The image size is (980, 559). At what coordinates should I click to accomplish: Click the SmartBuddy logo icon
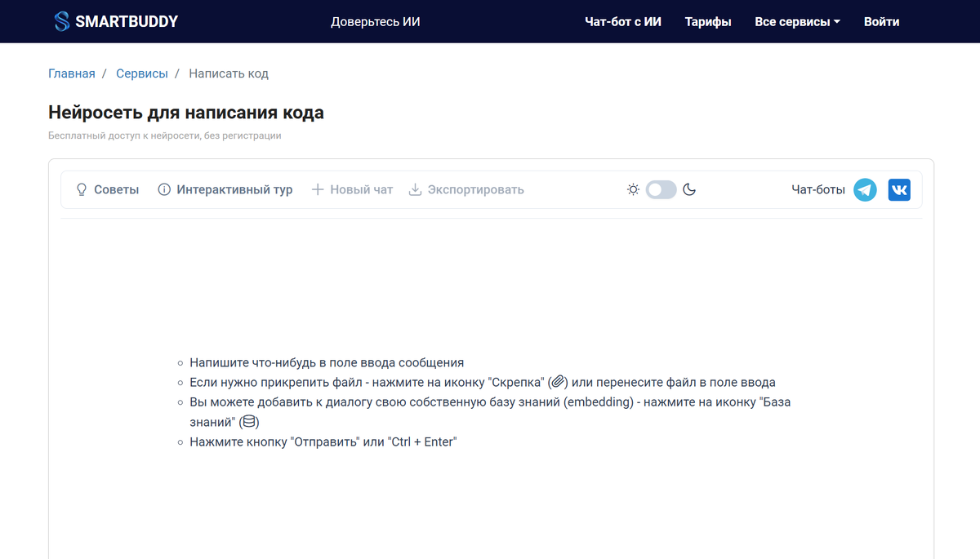point(61,22)
